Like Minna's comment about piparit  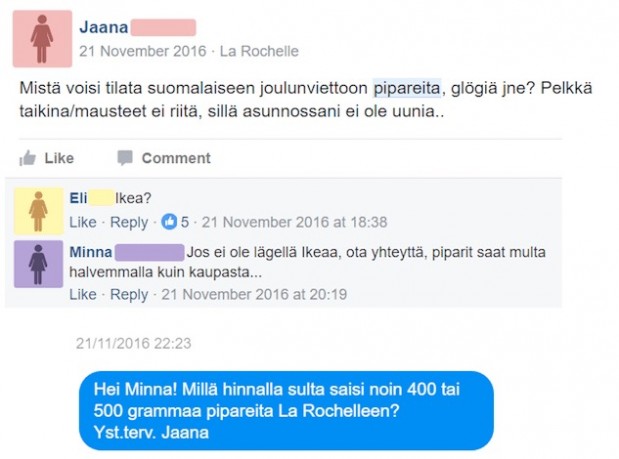tap(83, 294)
